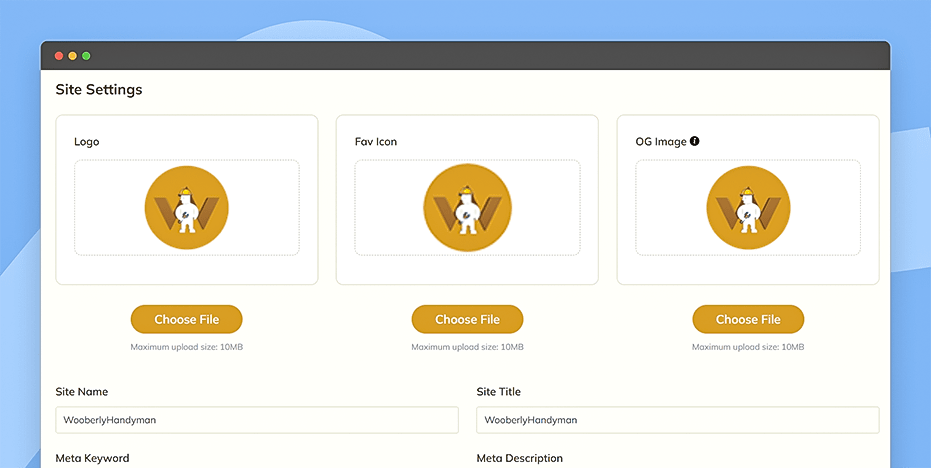Click Maximum upload size text under Fav Icon

click(467, 347)
